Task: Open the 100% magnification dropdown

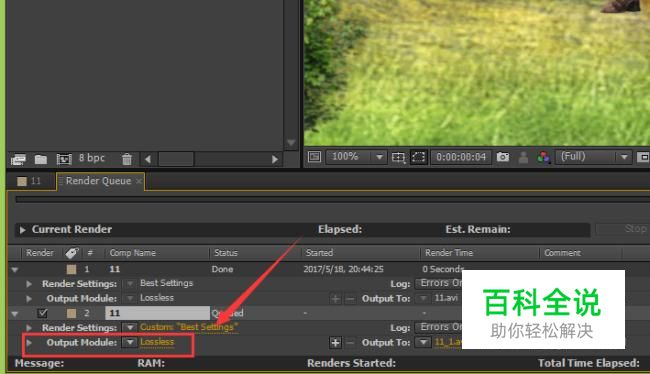Action: (356, 157)
